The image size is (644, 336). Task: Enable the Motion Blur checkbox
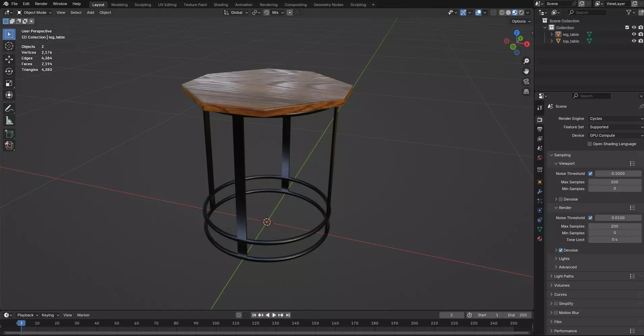(x=556, y=313)
